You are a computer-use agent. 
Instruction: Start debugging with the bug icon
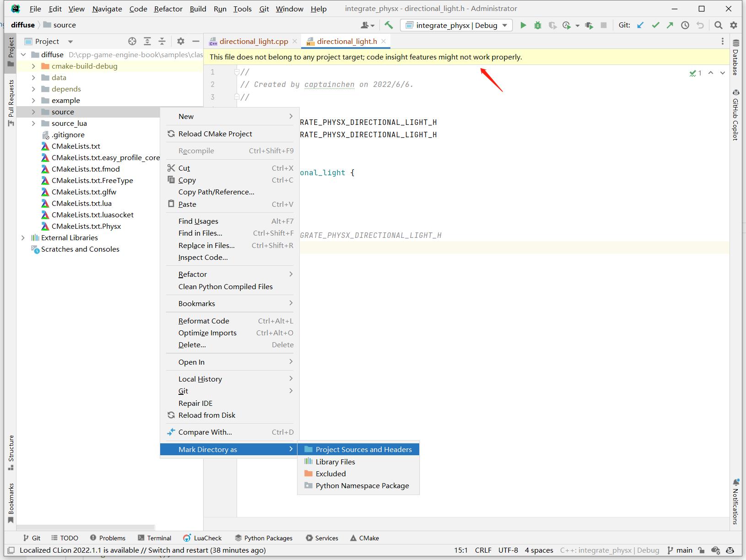(x=538, y=25)
